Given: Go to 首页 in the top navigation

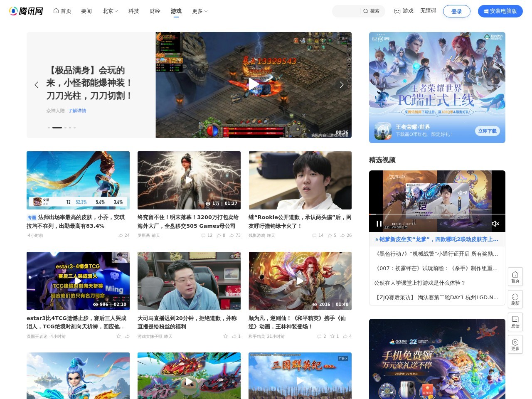Looking at the screenshot, I should pyautogui.click(x=62, y=11).
